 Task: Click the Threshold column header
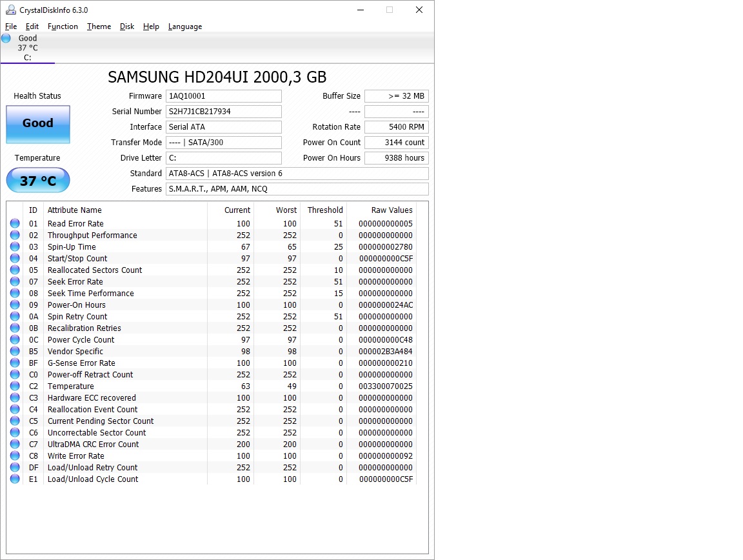click(x=323, y=210)
